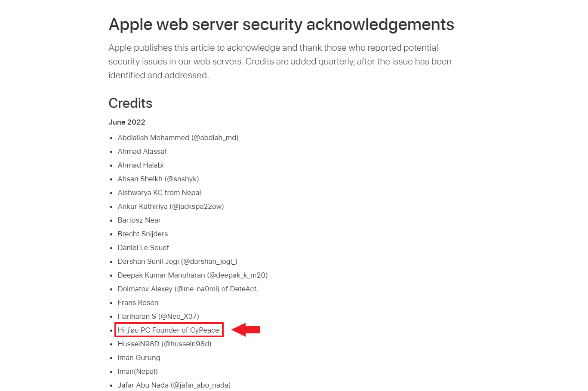Click Jafar Abu Nada (@jafar_abo_nada) entry
Viewport: 588px width, 391px height.
point(174,385)
